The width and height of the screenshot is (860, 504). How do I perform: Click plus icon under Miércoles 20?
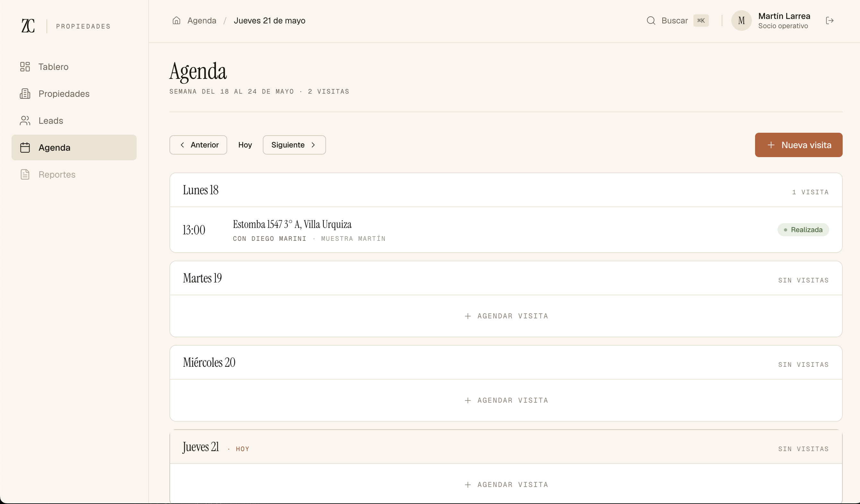(x=468, y=400)
